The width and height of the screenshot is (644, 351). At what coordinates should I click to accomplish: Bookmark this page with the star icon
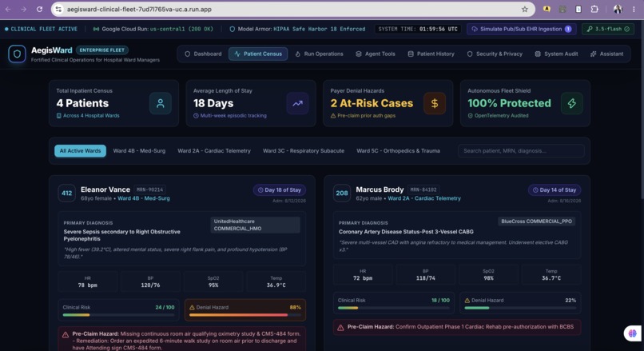pos(524,9)
